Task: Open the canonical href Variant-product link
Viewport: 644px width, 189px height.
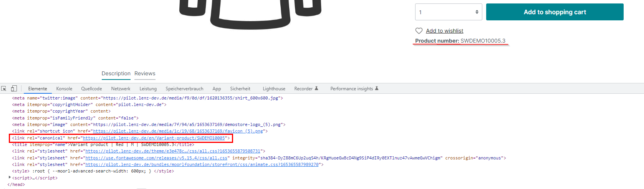Action: (154, 138)
